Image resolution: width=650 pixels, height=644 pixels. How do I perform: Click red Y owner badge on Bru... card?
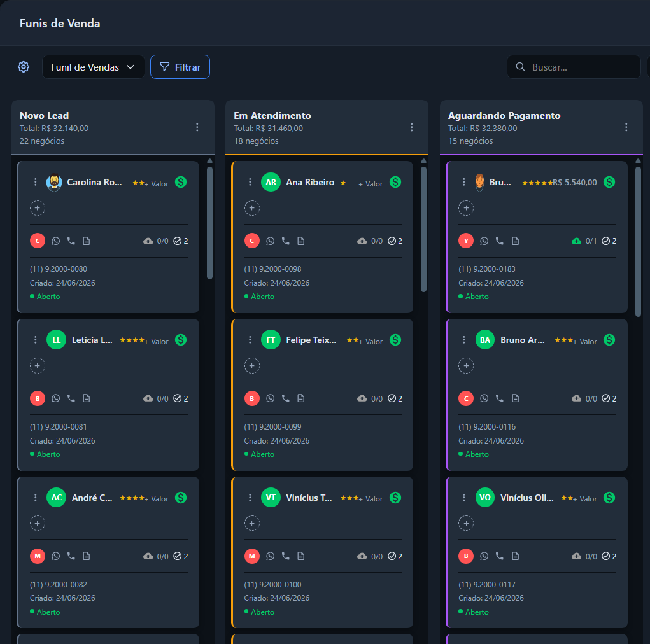[x=466, y=241]
